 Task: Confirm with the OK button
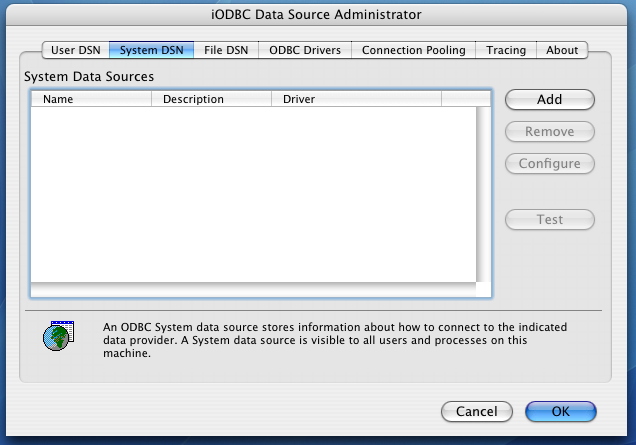(x=561, y=411)
